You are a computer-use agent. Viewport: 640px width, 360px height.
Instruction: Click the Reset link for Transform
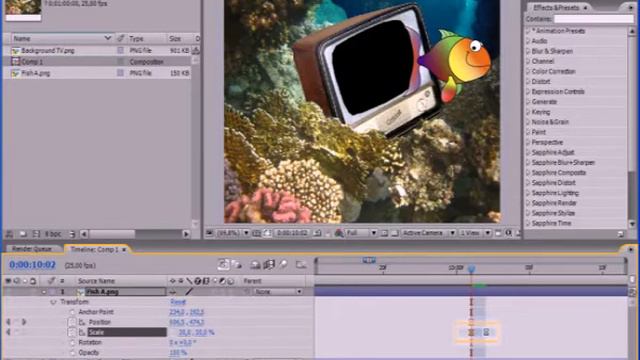pyautogui.click(x=178, y=302)
